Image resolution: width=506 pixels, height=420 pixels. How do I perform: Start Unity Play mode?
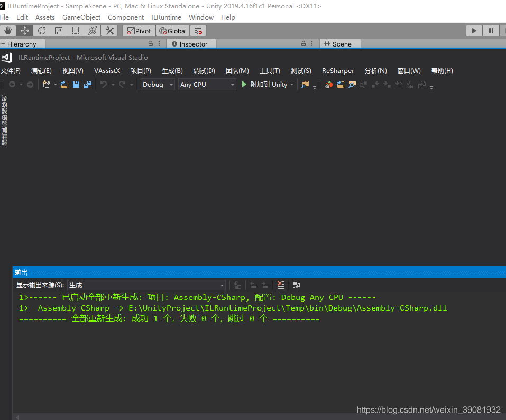coord(474,31)
